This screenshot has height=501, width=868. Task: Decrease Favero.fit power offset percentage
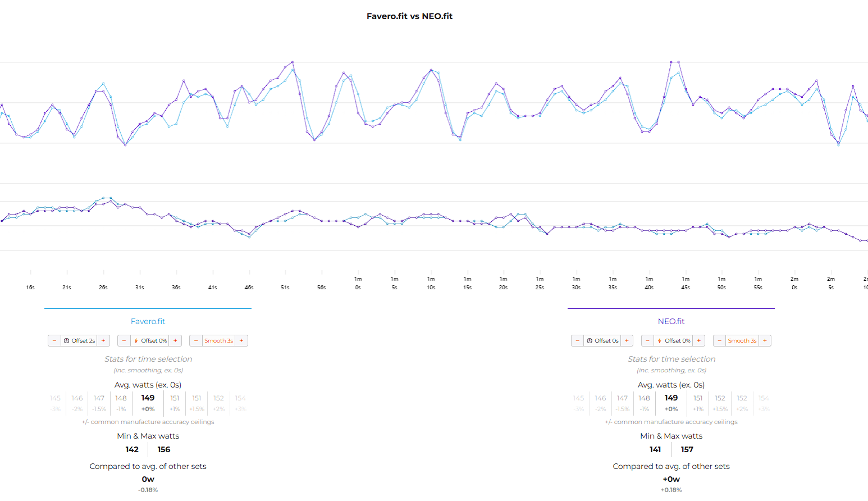pyautogui.click(x=124, y=341)
